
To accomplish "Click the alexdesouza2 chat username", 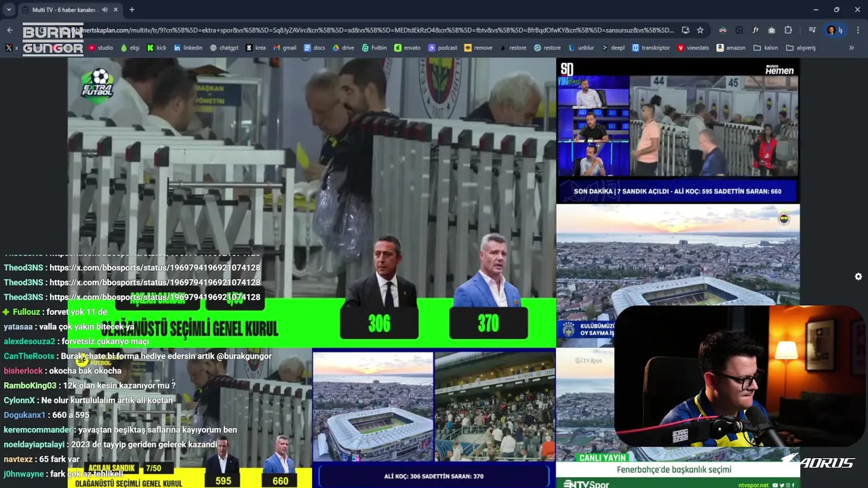I will [x=30, y=341].
